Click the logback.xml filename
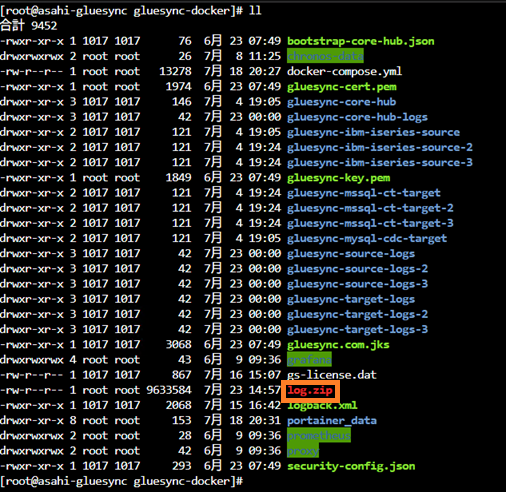Viewport: 506px width, 492px height. pos(322,405)
